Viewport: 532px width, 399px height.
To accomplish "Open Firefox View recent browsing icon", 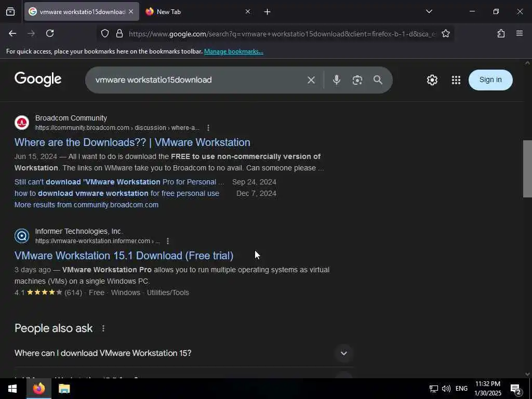I will coord(10,11).
